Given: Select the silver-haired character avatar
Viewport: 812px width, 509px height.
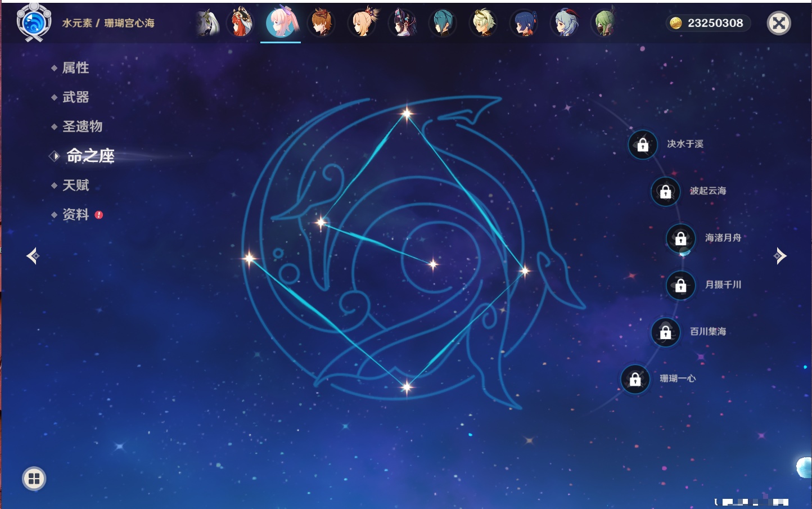Looking at the screenshot, I should [x=207, y=23].
